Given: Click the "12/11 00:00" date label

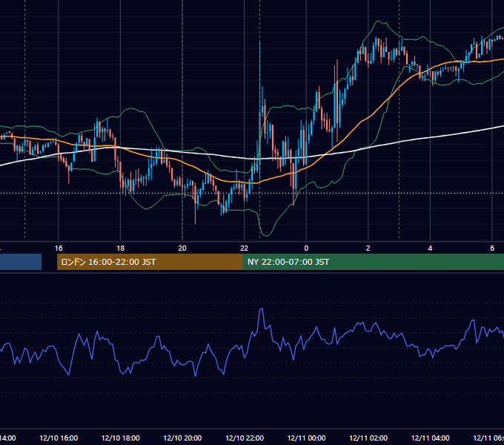Looking at the screenshot, I should click(306, 438).
